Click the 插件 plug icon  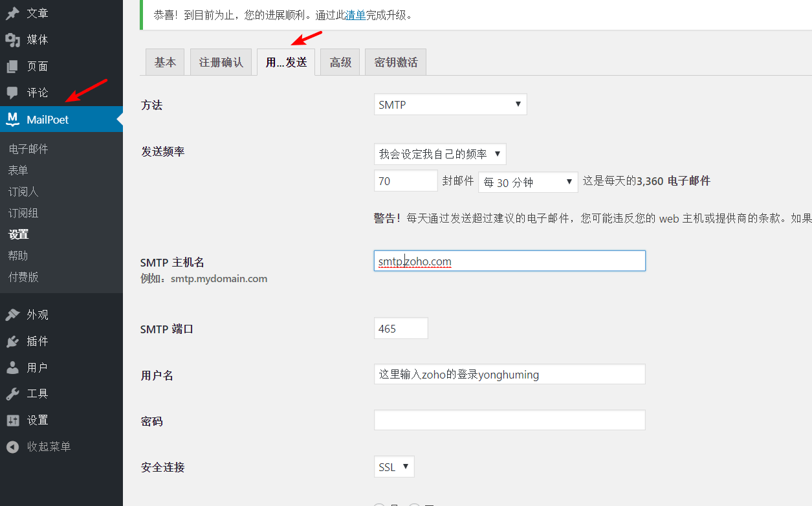[x=12, y=342]
